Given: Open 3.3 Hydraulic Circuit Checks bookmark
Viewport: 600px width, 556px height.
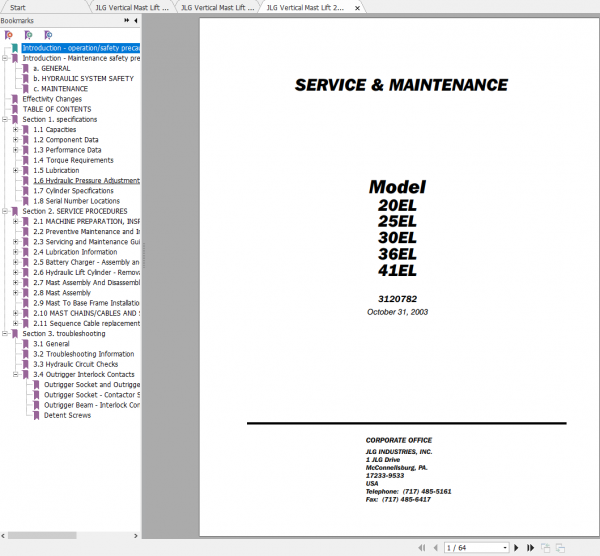Looking at the screenshot, I should click(x=76, y=364).
